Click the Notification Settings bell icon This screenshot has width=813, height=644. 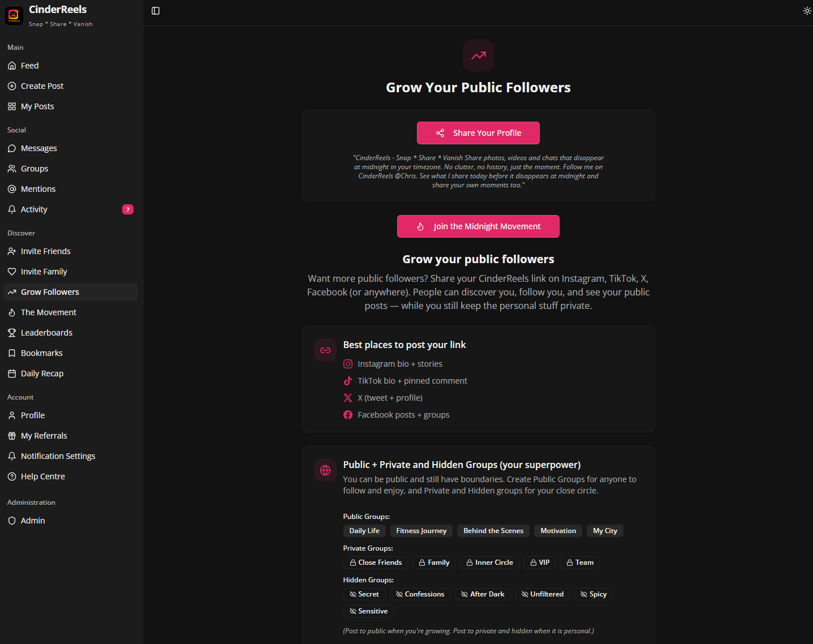tap(12, 456)
